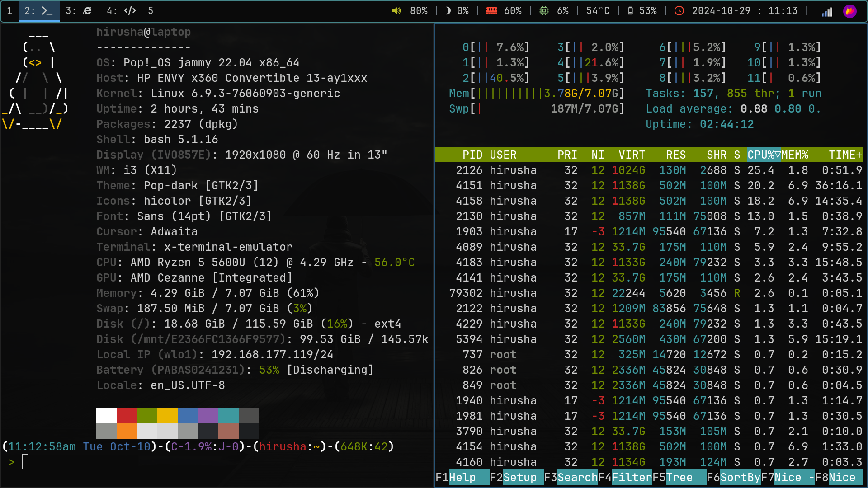Toggle F5 Tree view in htop

pos(679,478)
